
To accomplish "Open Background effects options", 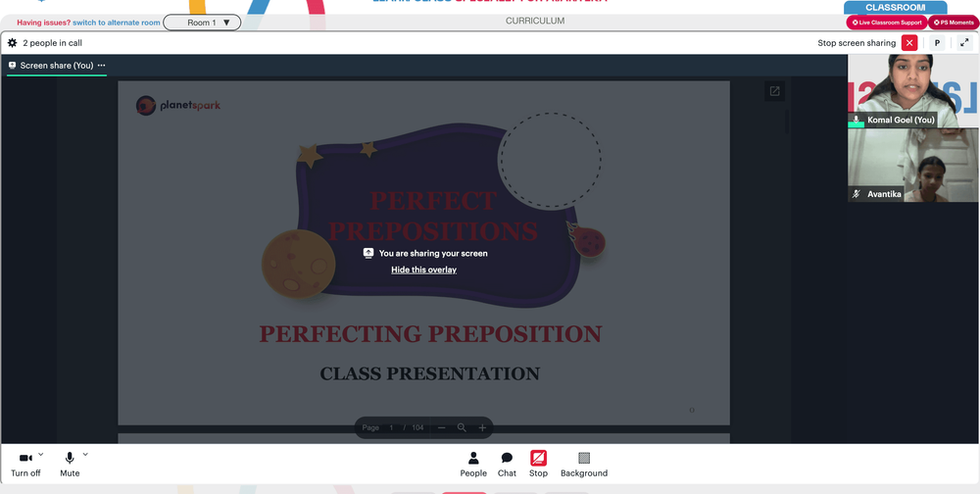I will 584,464.
